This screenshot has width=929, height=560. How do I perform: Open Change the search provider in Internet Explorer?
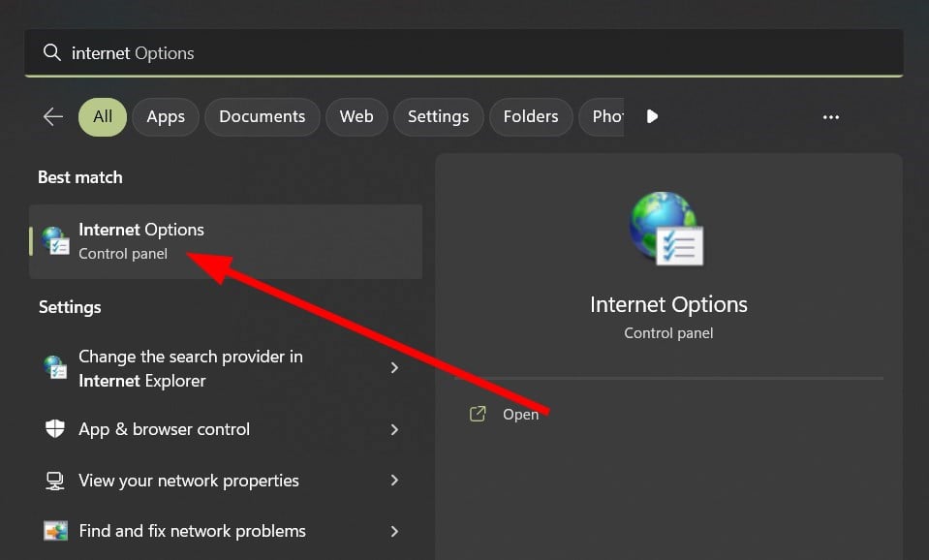point(226,368)
